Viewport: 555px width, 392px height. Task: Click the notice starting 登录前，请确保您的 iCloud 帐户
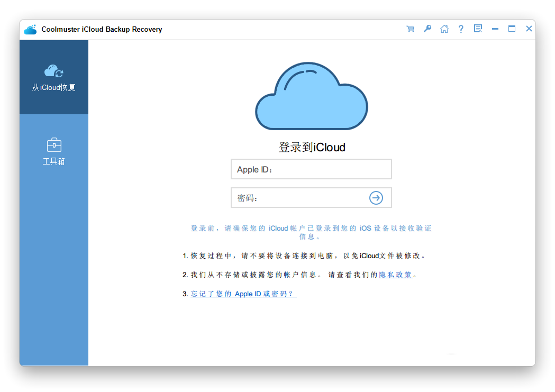(311, 232)
